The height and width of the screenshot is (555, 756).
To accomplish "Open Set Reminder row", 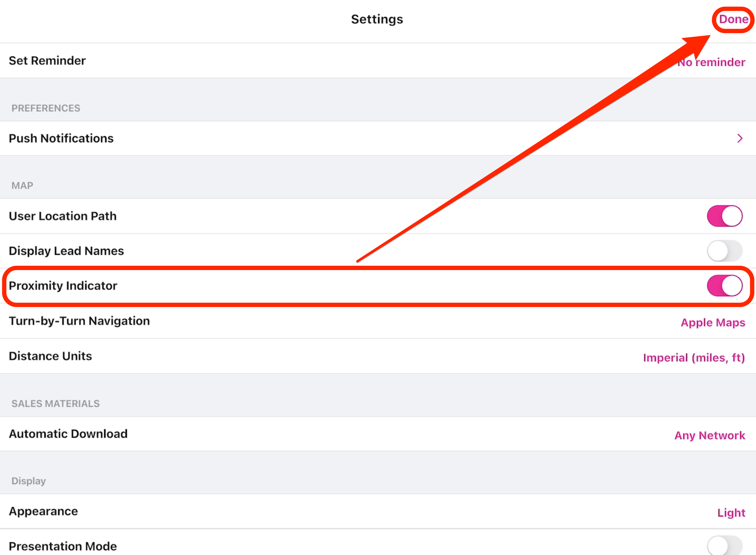I will 47,61.
